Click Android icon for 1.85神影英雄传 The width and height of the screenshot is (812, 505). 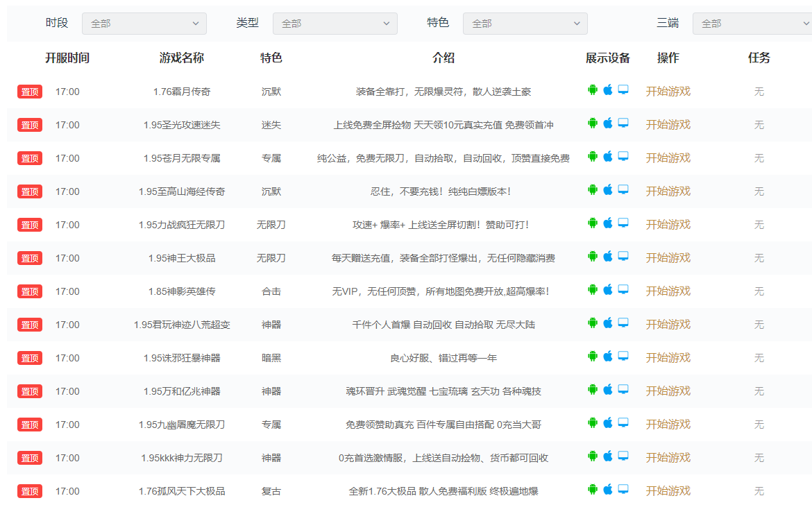pos(593,290)
